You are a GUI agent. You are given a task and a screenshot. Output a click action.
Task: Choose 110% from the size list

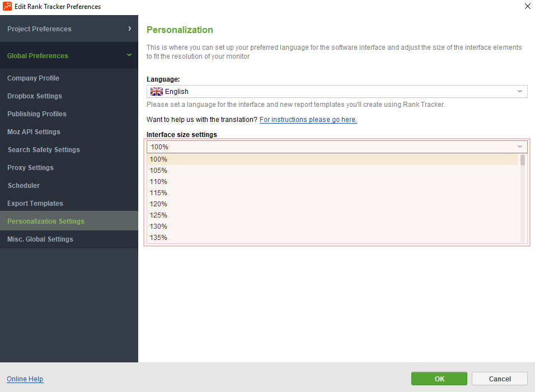pyautogui.click(x=159, y=182)
